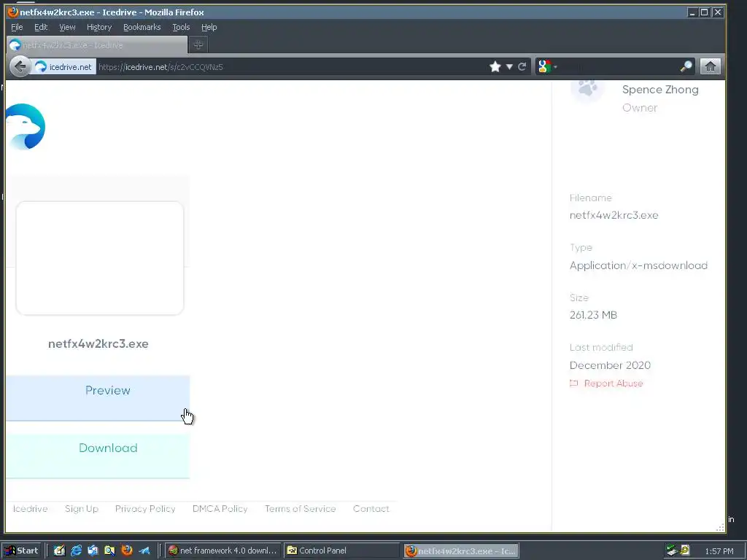Click the network connection tray icon
This screenshot has width=747, height=560.
[672, 551]
